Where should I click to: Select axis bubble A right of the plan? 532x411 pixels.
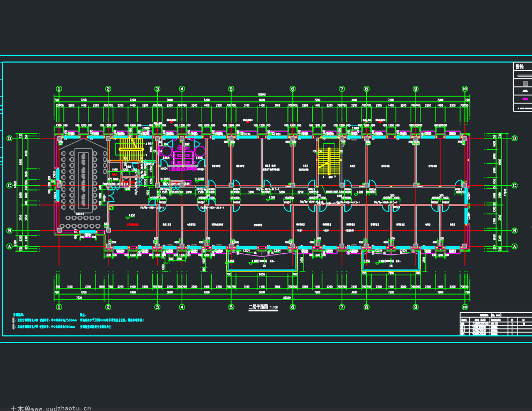coord(514,246)
